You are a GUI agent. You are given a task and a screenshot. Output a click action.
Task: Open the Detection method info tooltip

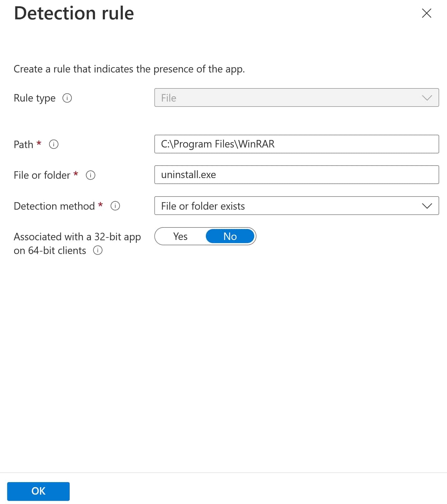[115, 206]
